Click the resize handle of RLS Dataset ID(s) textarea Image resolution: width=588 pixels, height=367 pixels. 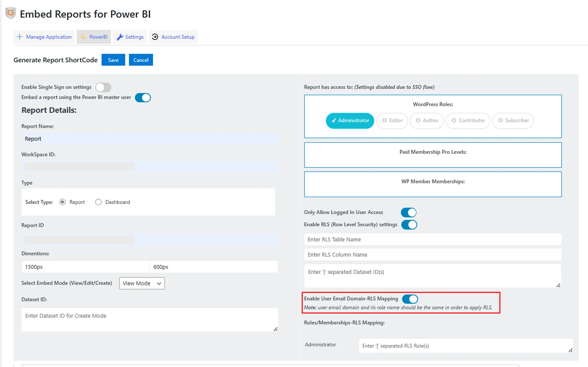click(558, 285)
